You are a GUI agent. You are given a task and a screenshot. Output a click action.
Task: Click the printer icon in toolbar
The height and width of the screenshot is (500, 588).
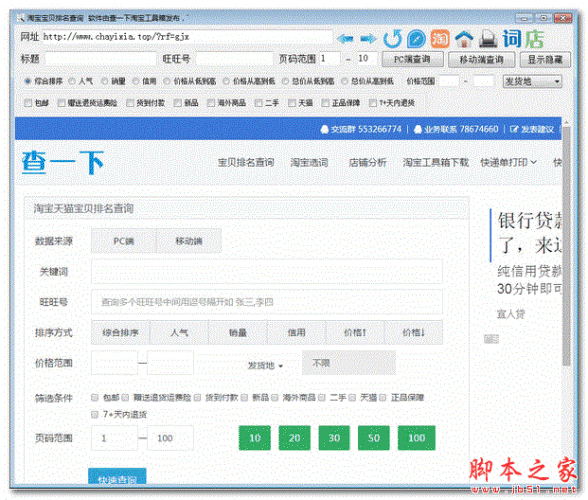click(488, 38)
